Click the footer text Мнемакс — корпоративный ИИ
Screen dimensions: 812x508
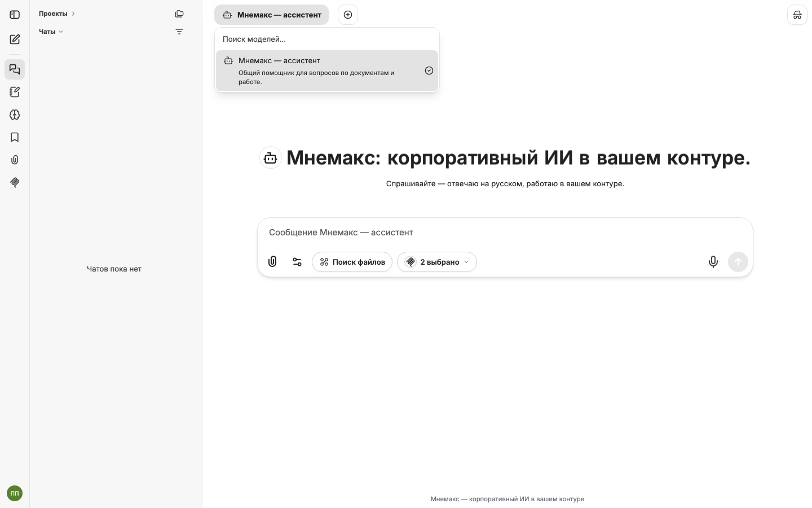point(507,499)
